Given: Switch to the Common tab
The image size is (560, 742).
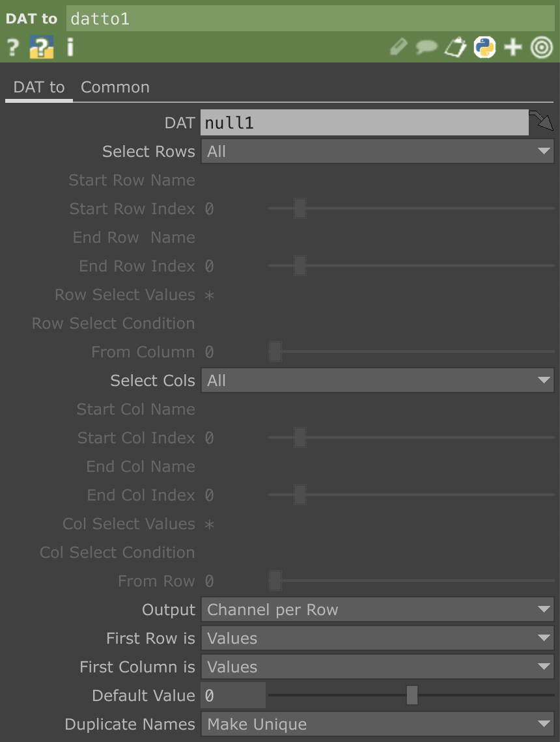Looking at the screenshot, I should [x=115, y=87].
